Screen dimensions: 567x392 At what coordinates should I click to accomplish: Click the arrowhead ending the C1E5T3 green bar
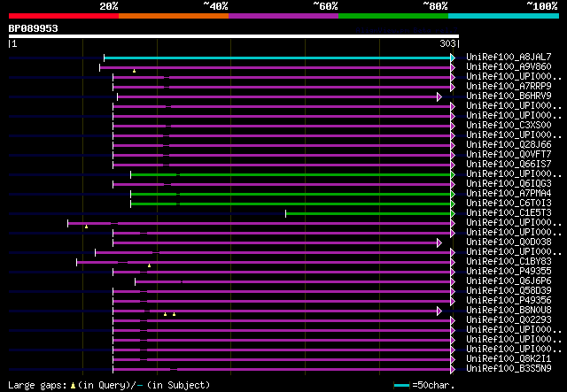[x=454, y=213]
